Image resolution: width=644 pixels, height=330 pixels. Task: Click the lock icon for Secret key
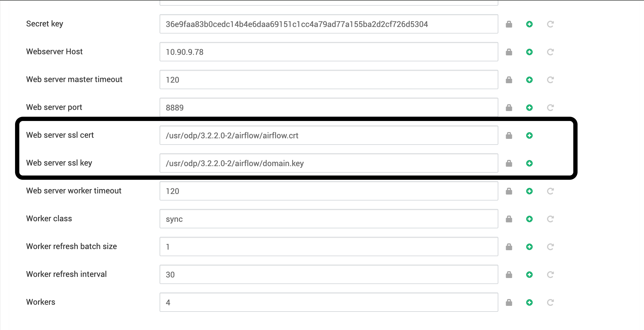click(x=509, y=24)
